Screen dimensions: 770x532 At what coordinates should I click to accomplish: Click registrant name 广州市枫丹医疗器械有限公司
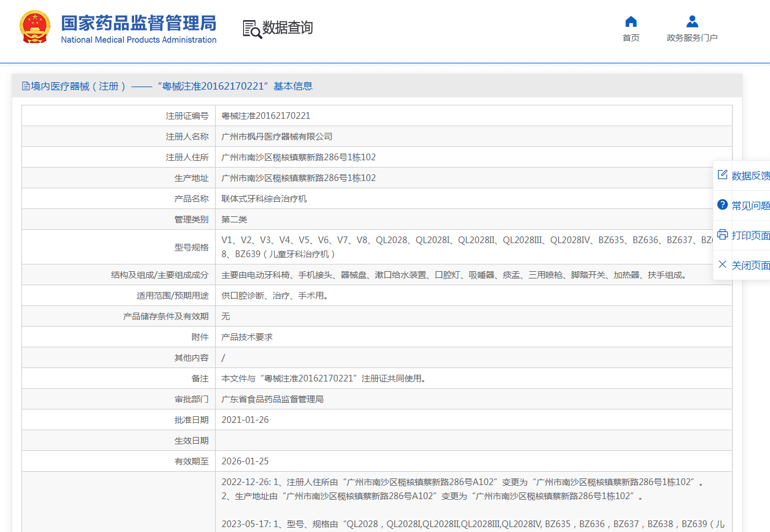click(x=277, y=137)
